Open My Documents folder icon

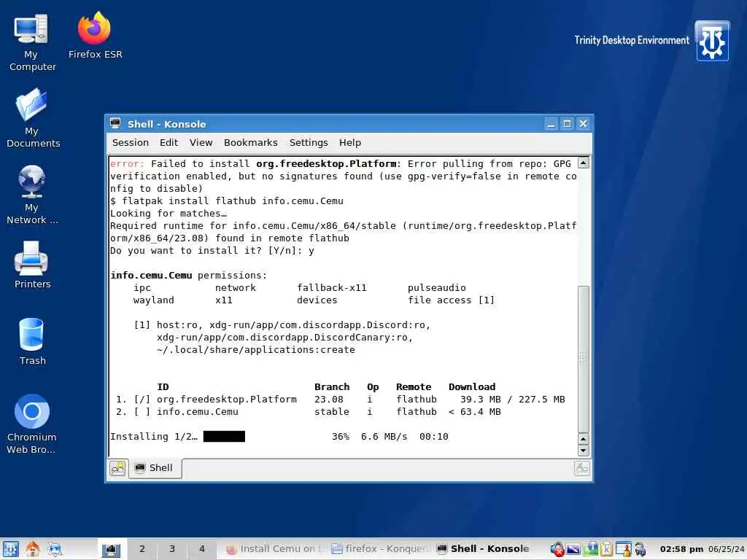point(32,118)
